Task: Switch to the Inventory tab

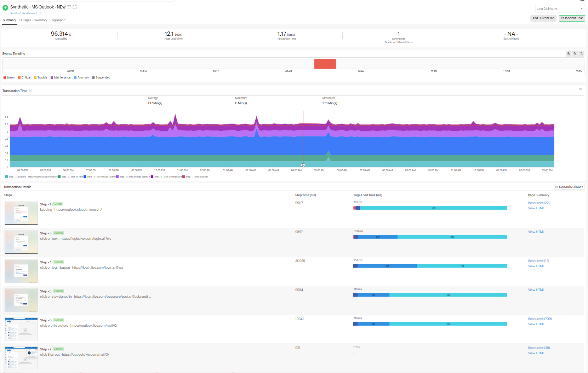Action: pyautogui.click(x=41, y=20)
